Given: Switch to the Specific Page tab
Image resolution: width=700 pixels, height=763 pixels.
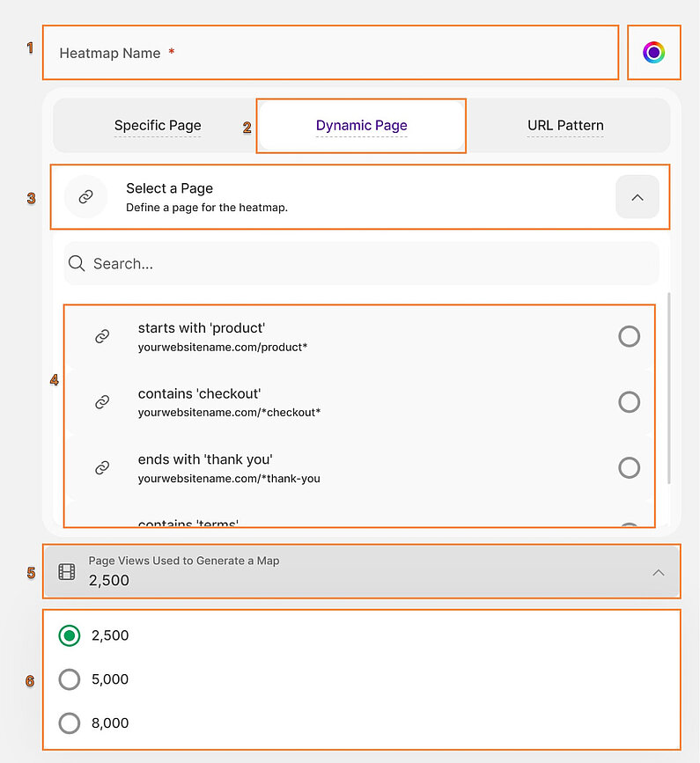Looking at the screenshot, I should coord(158,126).
